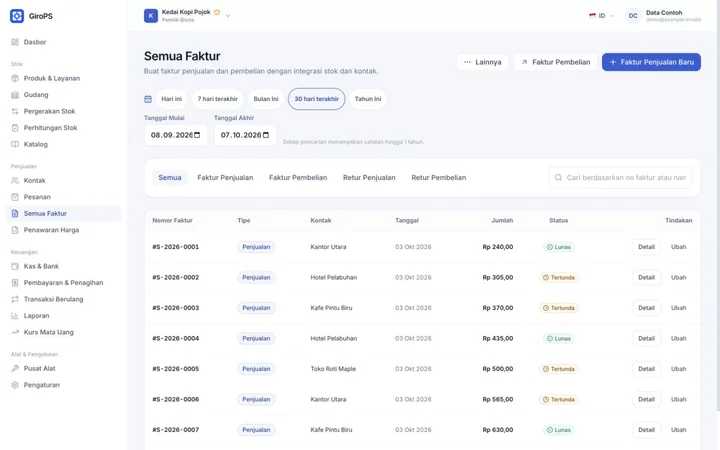Click the Tertunda status on #S-2026-0002
This screenshot has width=720, height=450.
(x=558, y=278)
